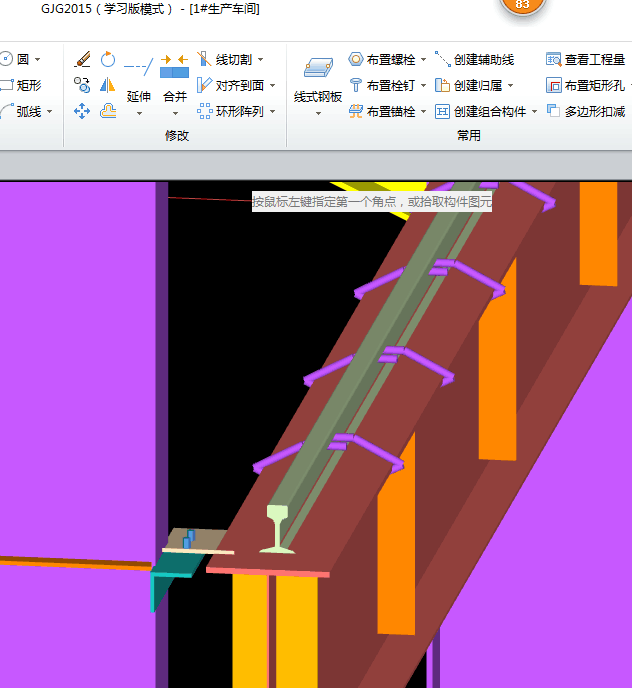The image size is (632, 688).
Task: Click the 对齐到面 align-to-face icon
Action: (x=204, y=85)
